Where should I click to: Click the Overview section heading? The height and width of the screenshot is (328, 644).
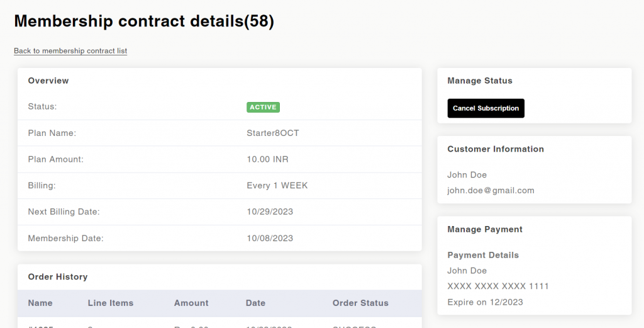coord(48,81)
